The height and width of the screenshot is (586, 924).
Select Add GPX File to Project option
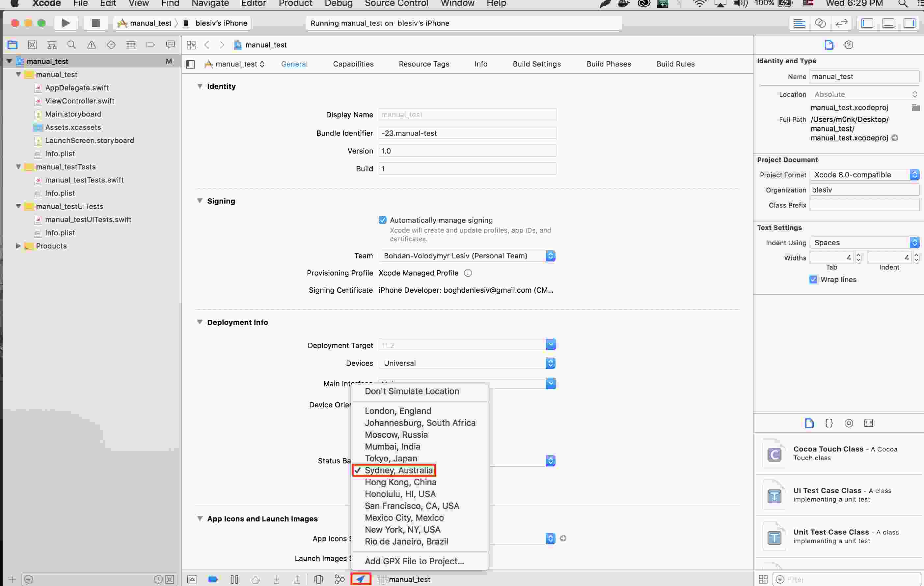414,560
